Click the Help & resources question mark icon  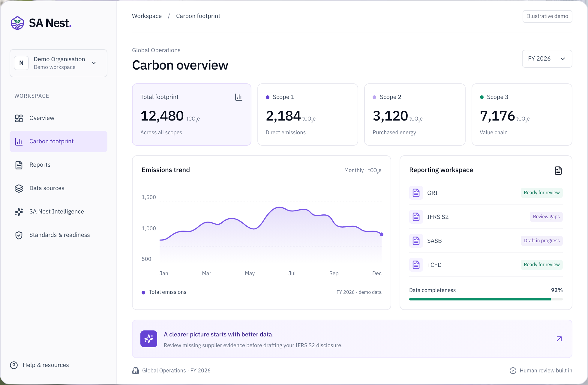click(14, 365)
